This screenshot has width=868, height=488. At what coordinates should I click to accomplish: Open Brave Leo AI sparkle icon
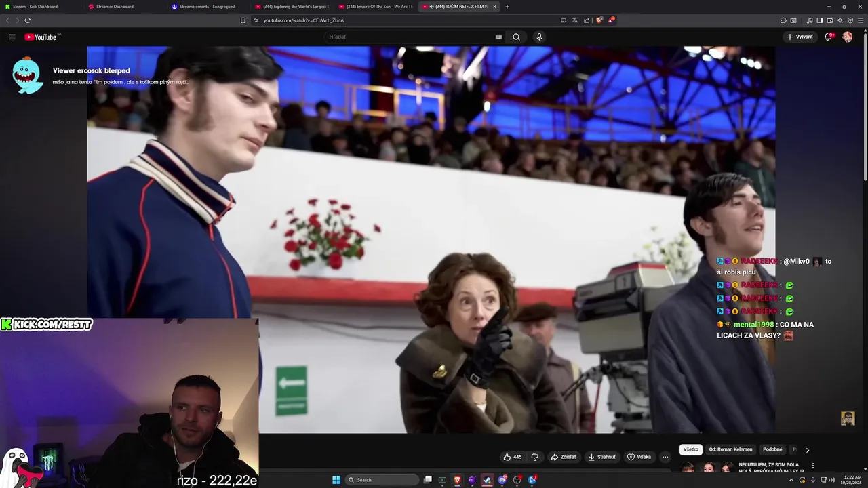[x=840, y=20]
